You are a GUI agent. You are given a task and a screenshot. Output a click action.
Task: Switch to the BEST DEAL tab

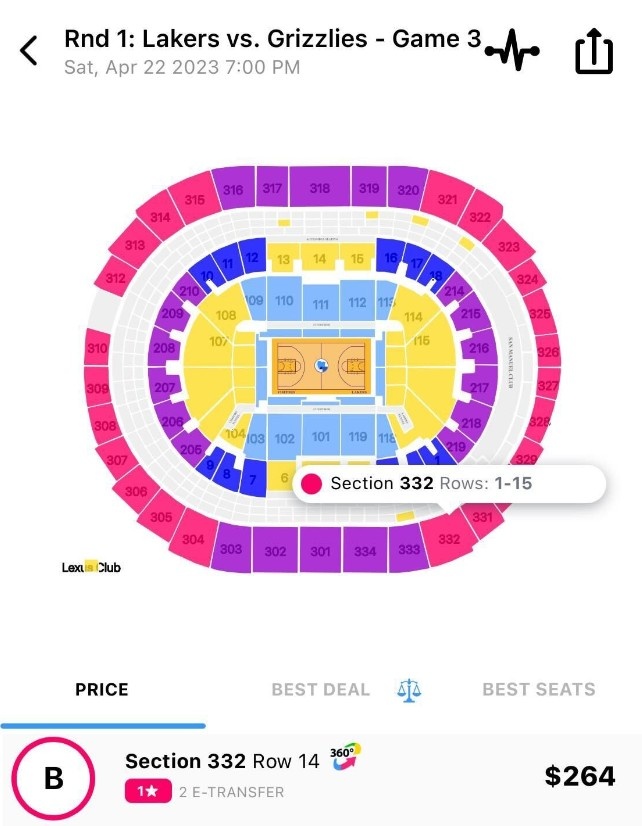click(x=320, y=689)
